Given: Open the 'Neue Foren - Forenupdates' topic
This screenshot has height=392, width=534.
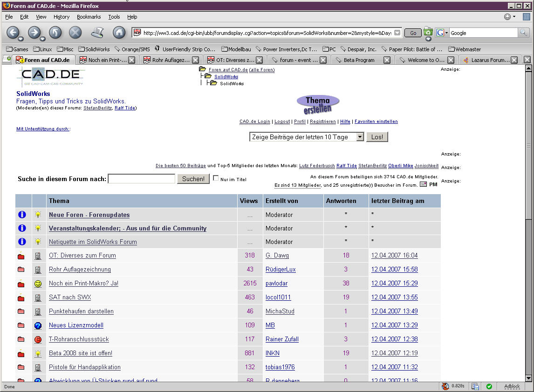Looking at the screenshot, I should click(x=89, y=215).
